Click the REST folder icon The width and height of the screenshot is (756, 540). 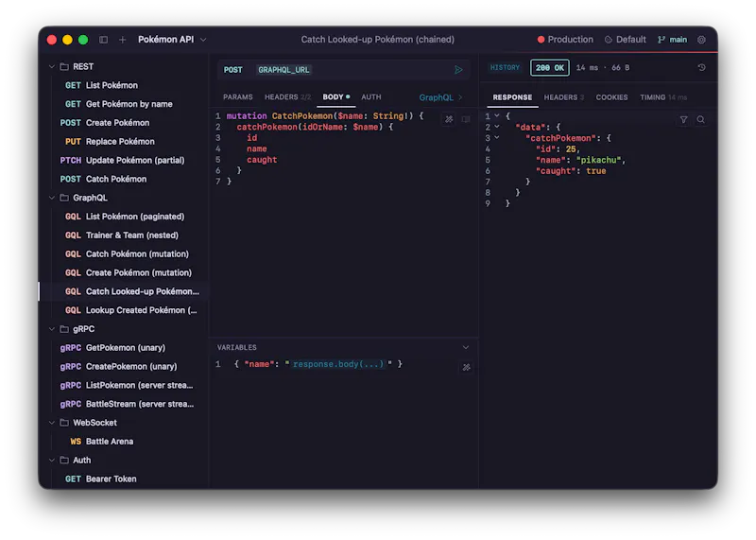tap(64, 66)
